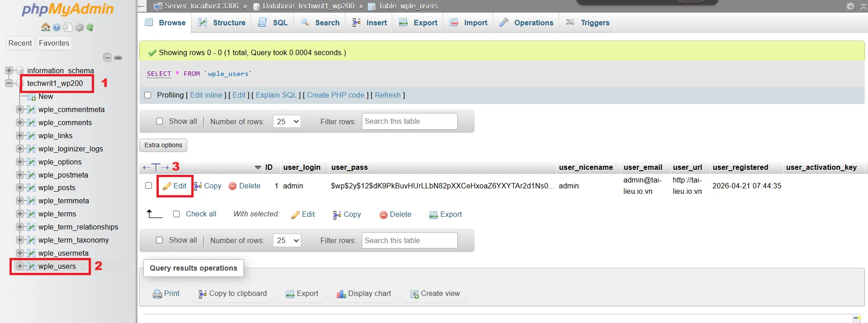Click the Print icon in results operations
868x323 pixels.
pyautogui.click(x=166, y=294)
